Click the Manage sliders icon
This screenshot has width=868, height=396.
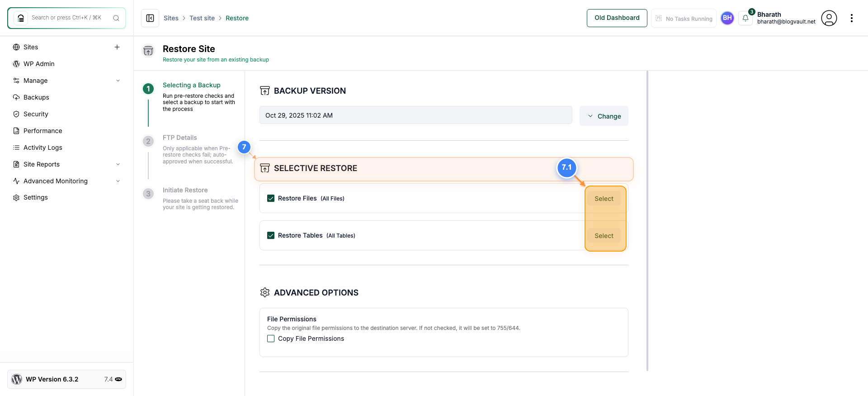(x=16, y=81)
